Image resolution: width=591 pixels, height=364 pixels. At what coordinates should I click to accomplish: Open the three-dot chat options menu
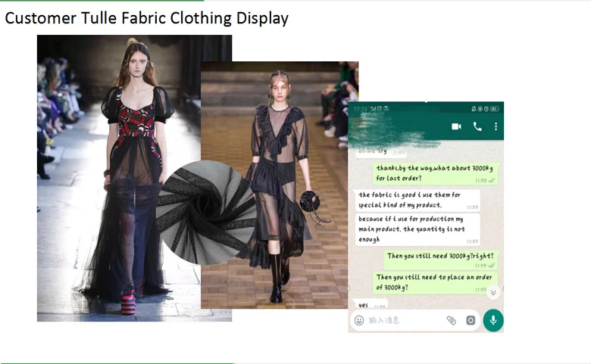point(496,126)
